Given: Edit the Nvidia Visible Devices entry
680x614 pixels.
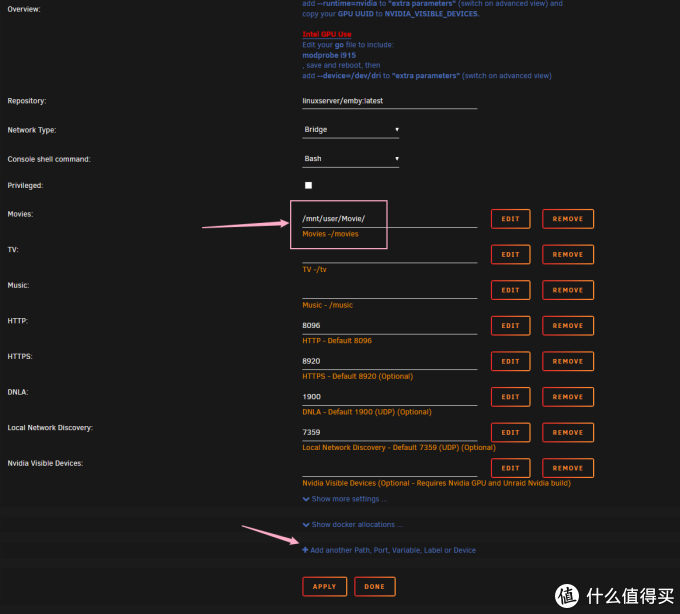Looking at the screenshot, I should click(510, 468).
